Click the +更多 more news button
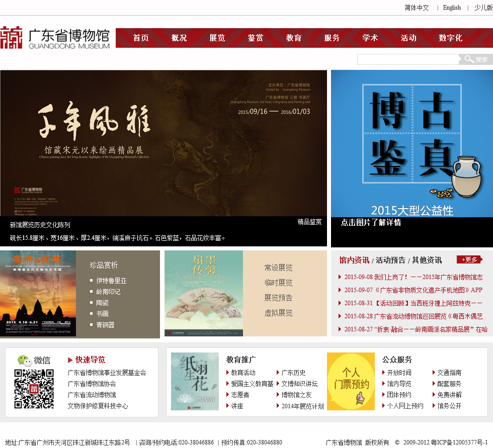The image size is (493, 448). tap(469, 259)
